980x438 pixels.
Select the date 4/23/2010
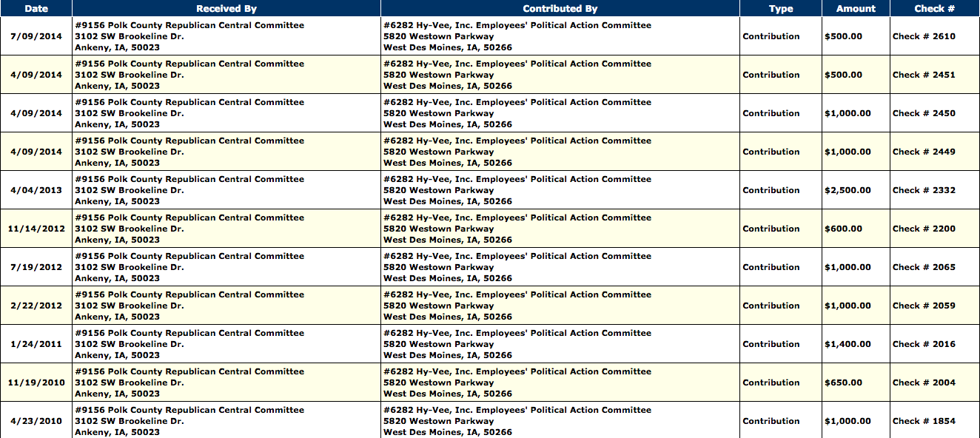pos(36,421)
